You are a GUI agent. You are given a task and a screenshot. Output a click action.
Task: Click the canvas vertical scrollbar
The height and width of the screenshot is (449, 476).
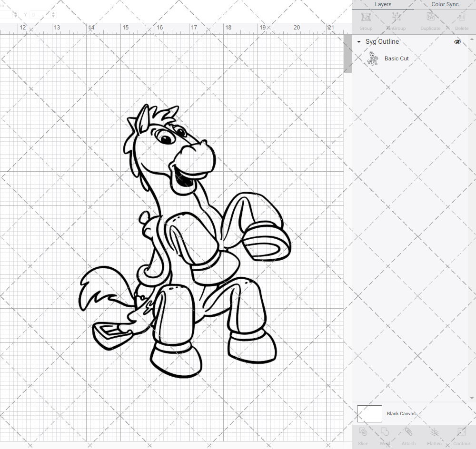click(348, 52)
